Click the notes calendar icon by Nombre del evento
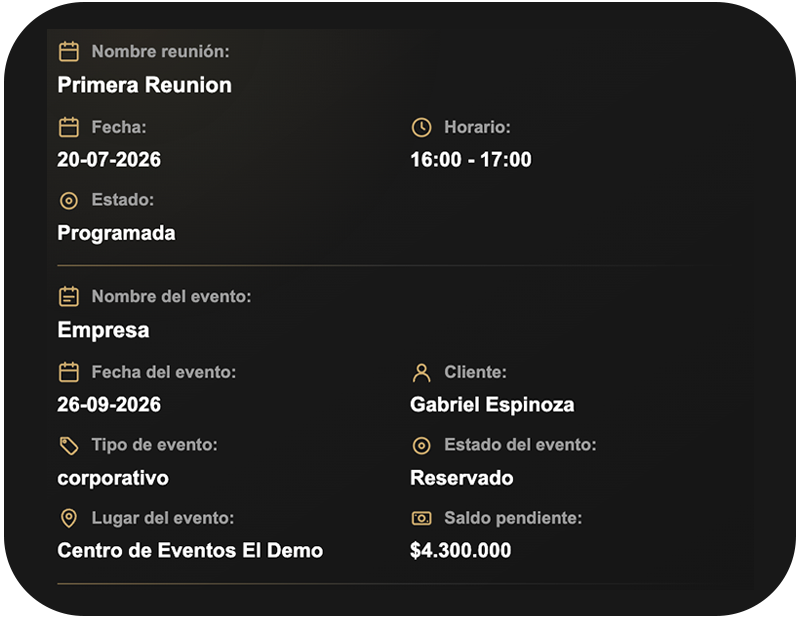Screen dimensions: 800x619 click(x=69, y=296)
